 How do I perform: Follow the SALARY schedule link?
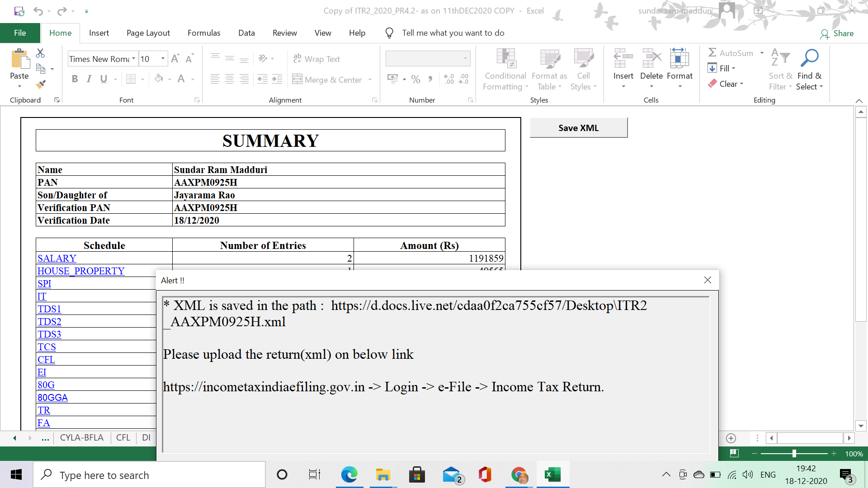coord(57,258)
